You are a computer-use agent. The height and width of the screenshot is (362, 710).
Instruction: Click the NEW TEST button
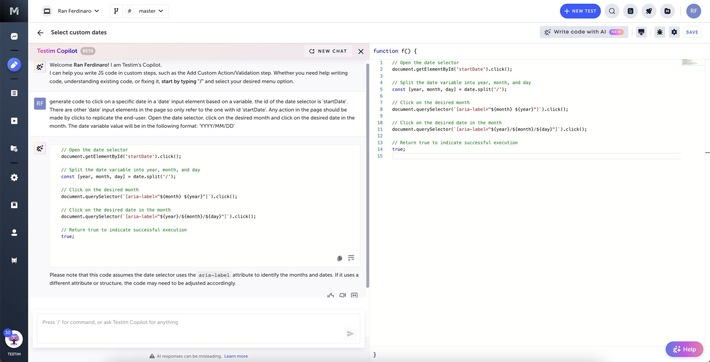pyautogui.click(x=580, y=11)
